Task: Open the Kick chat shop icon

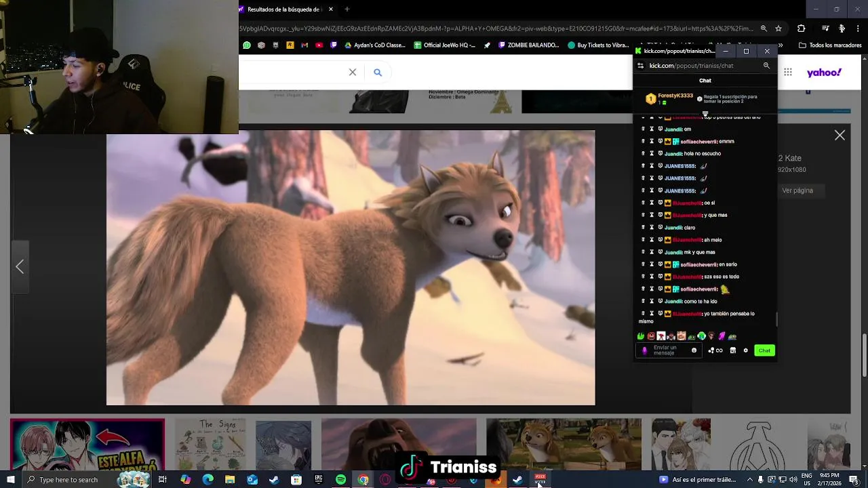Action: (x=733, y=350)
